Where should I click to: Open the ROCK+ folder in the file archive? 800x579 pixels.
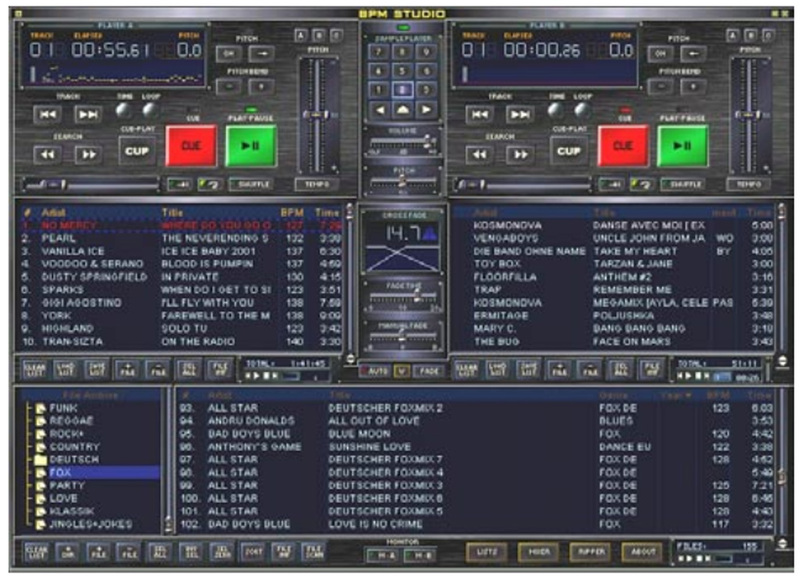coord(66,434)
